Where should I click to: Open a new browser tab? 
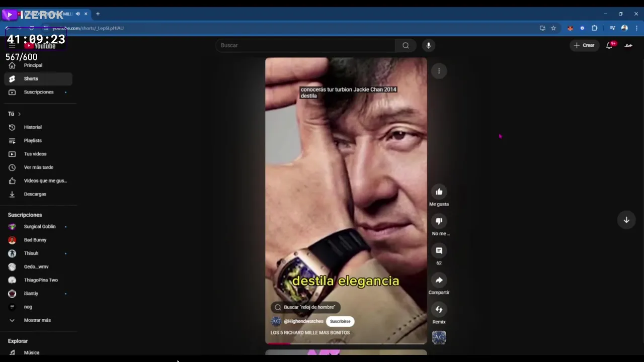click(x=98, y=14)
